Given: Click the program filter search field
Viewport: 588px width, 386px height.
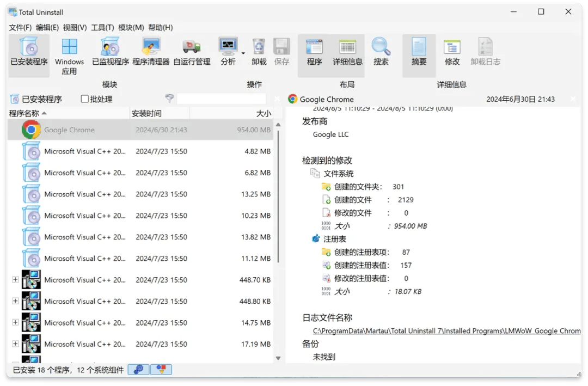Looking at the screenshot, I should [x=221, y=99].
